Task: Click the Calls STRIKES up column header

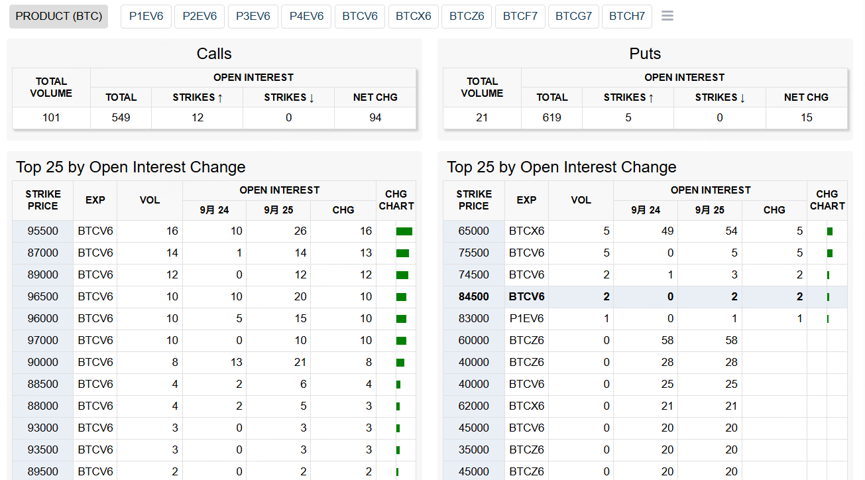Action: 197,97
